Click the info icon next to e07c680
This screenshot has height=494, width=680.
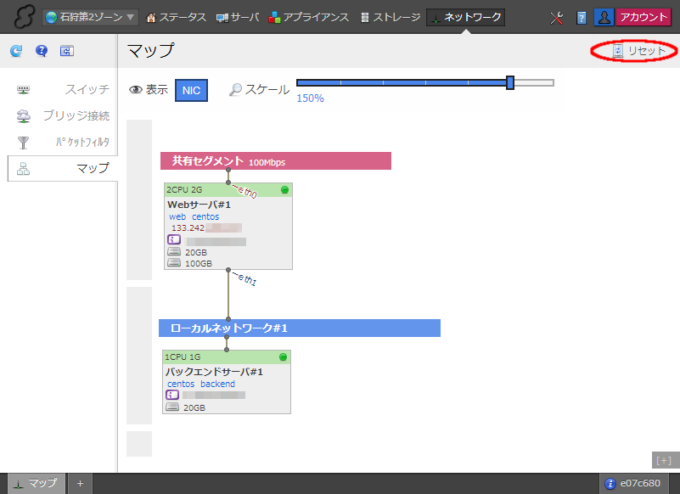pyautogui.click(x=610, y=484)
